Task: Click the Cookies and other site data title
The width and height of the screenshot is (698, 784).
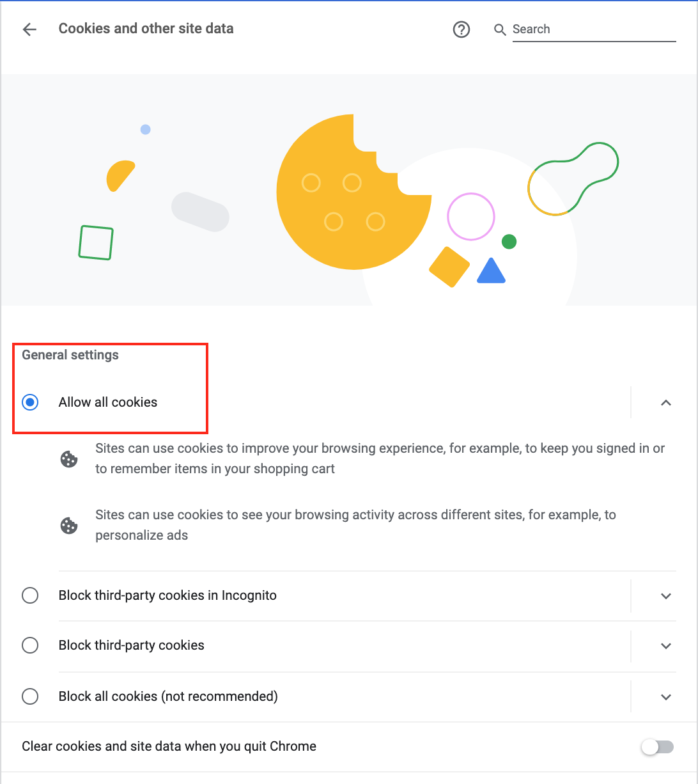Action: (x=146, y=29)
